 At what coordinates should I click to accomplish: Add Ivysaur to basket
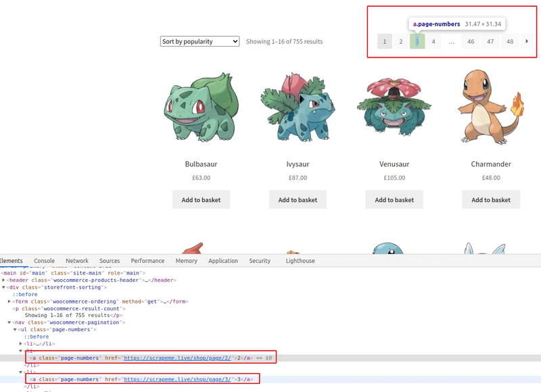click(298, 199)
